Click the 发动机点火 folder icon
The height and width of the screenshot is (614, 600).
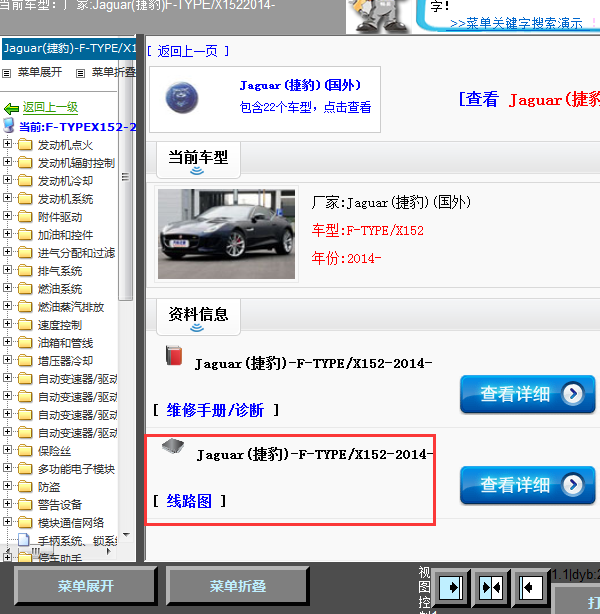[25, 144]
